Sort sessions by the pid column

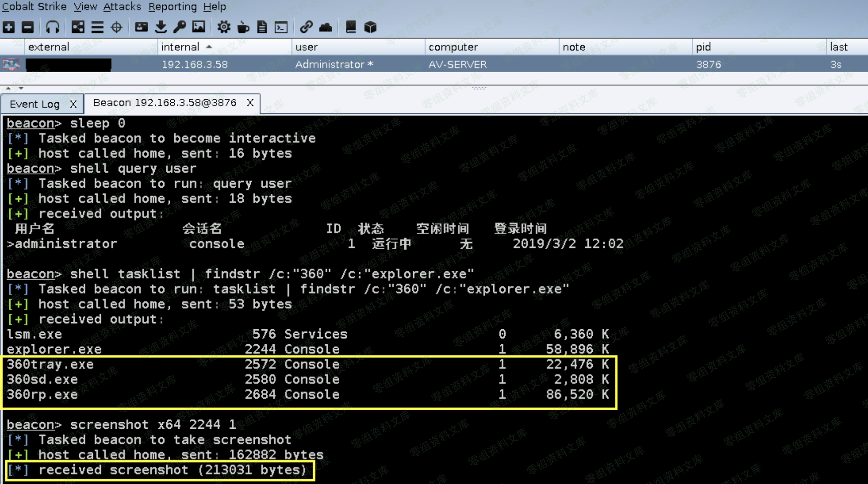tap(703, 47)
